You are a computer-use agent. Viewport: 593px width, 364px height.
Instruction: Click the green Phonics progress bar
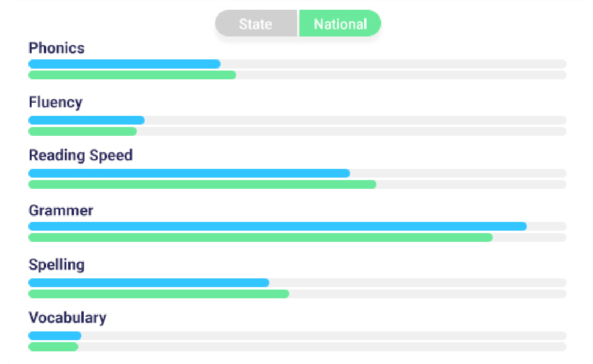coord(132,75)
